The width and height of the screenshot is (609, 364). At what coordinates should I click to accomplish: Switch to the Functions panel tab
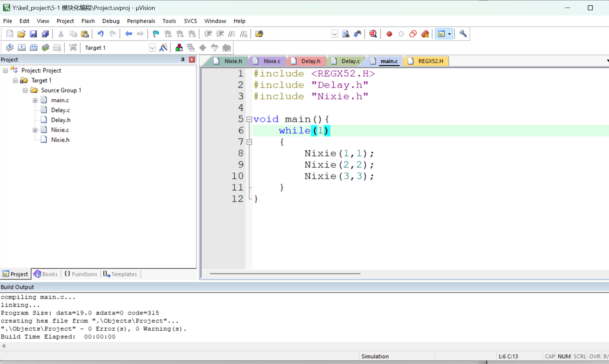[x=81, y=274]
